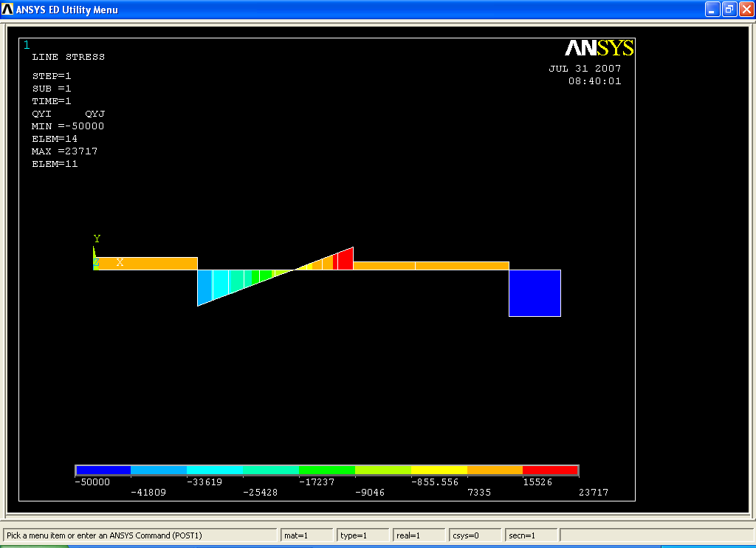
Task: Click the 'ELEM=14' label
Action: [55, 138]
